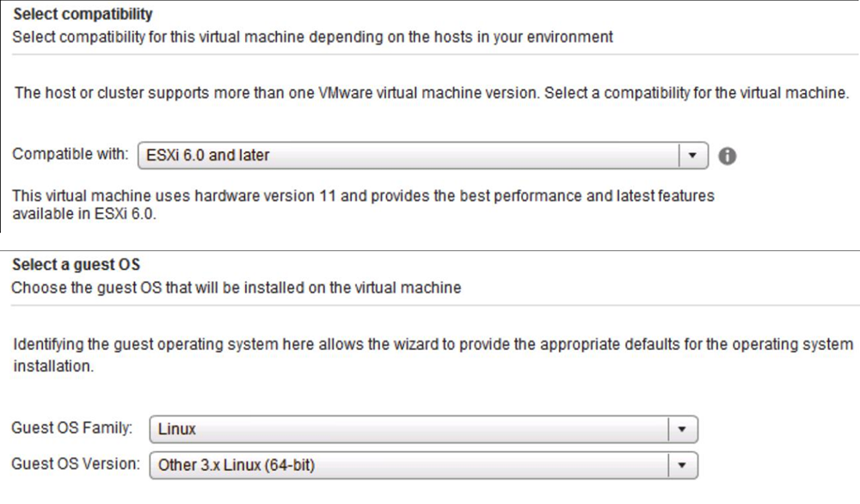Click the info icon beside compatibility dropdown
Image resolution: width=860 pixels, height=504 pixels.
tap(728, 157)
